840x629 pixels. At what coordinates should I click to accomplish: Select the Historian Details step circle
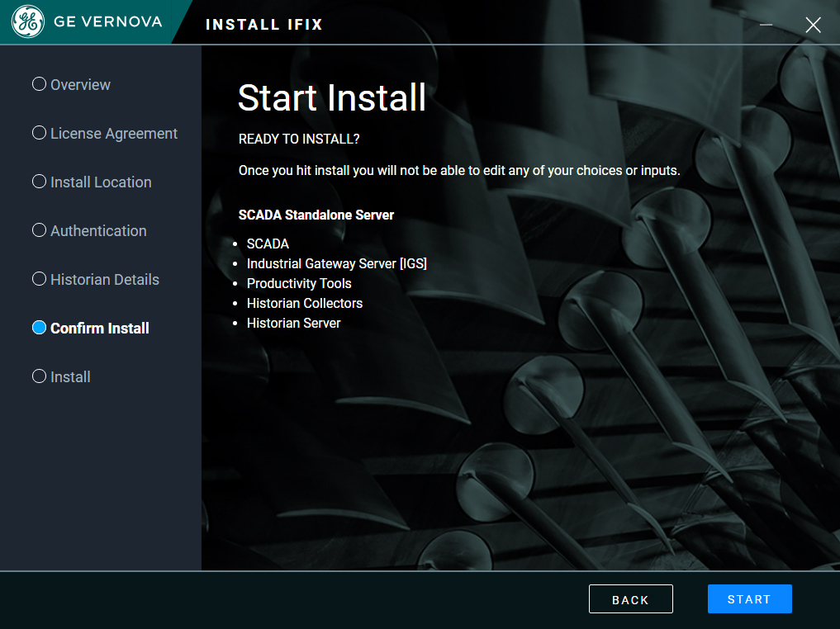tap(39, 279)
